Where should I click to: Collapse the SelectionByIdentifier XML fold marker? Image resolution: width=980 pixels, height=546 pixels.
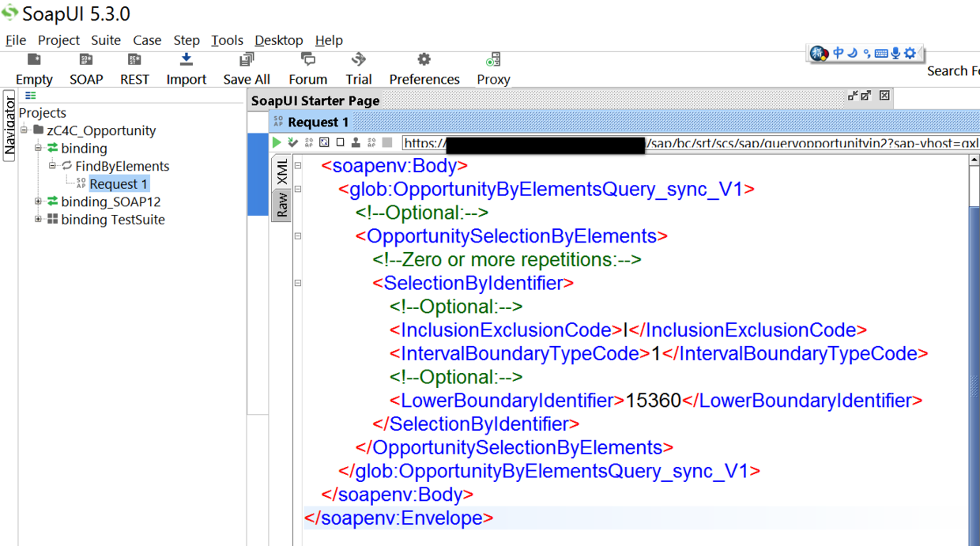coord(298,283)
